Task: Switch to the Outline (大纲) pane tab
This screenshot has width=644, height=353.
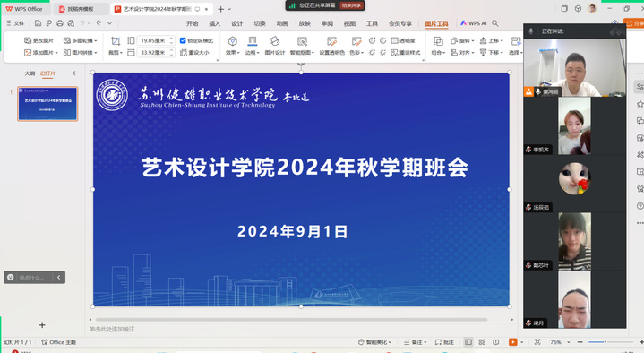Action: (30, 73)
